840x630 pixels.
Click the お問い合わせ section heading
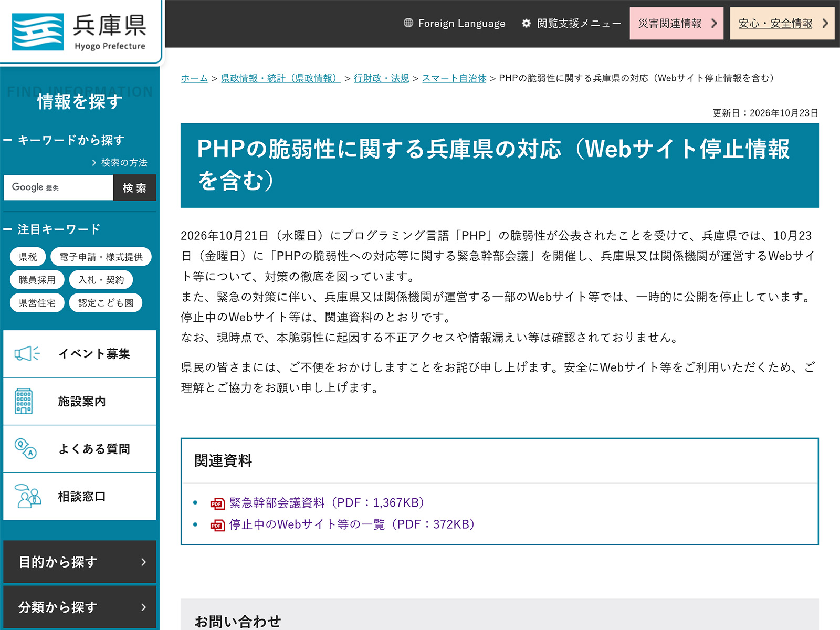[x=238, y=622]
